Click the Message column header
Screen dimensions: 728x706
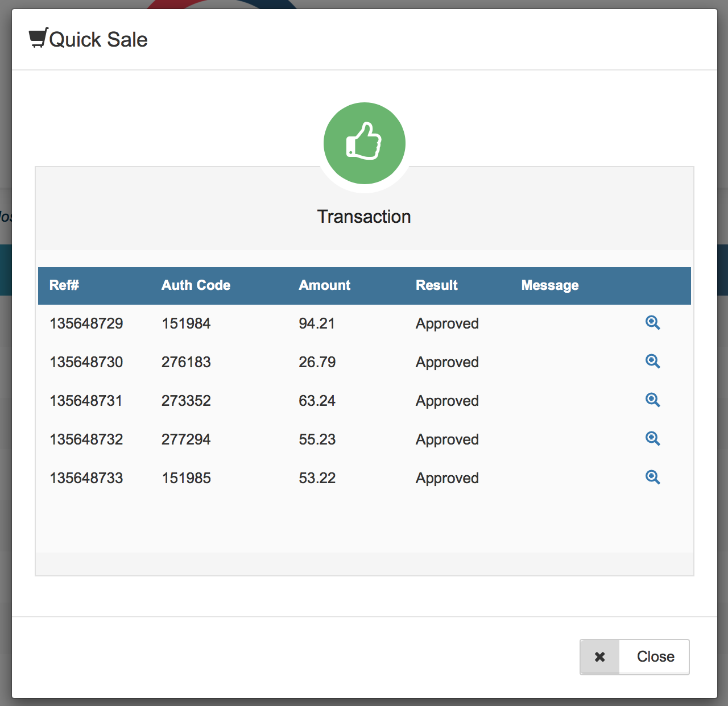coord(549,285)
